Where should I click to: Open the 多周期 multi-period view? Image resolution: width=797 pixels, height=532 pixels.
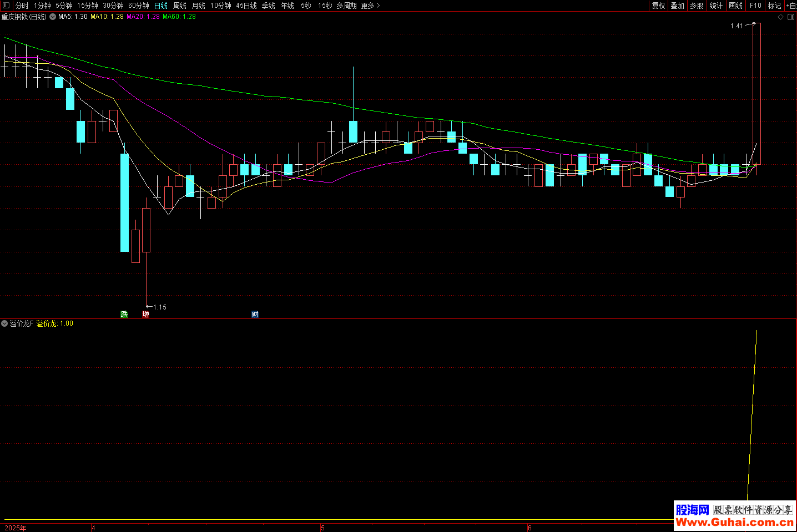coord(347,6)
